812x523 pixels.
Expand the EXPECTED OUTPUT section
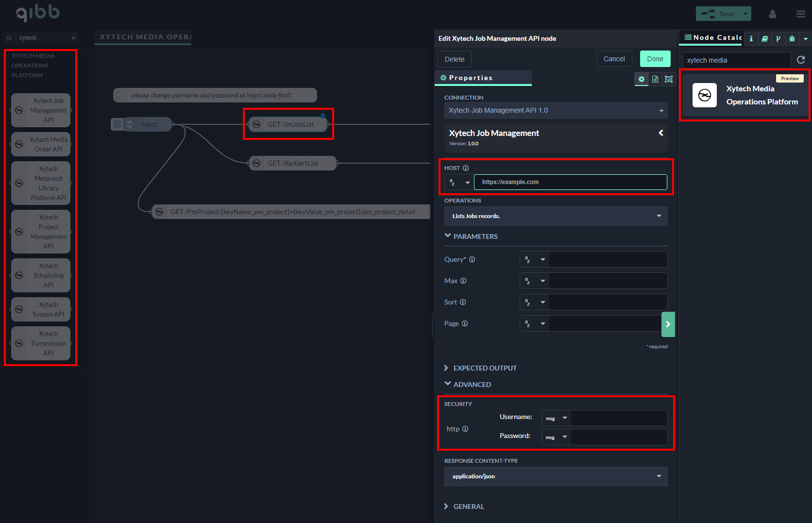pos(480,368)
